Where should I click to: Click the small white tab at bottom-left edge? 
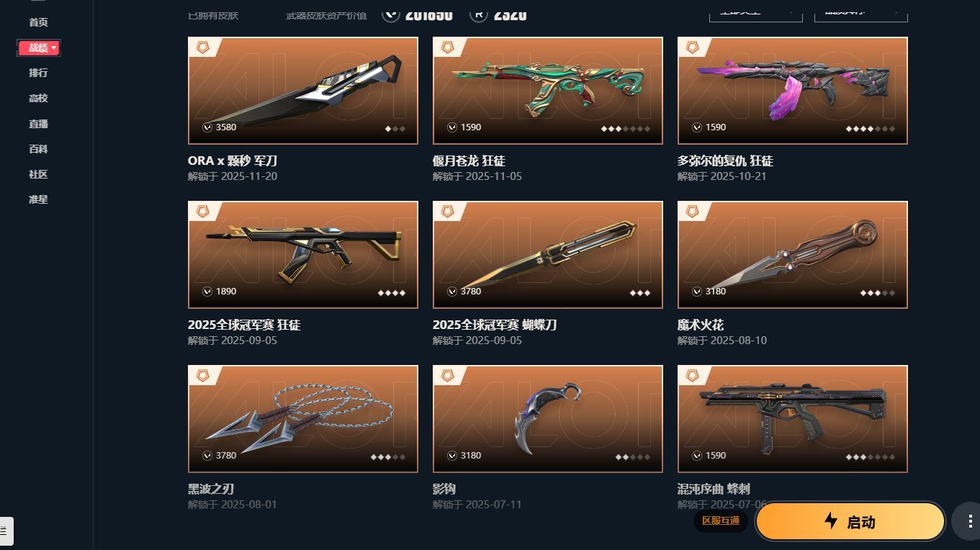pos(6,531)
